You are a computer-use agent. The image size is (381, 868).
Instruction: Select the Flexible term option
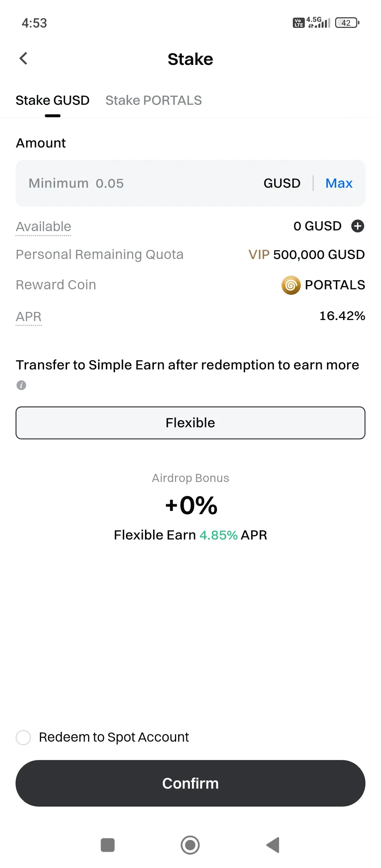pyautogui.click(x=190, y=423)
